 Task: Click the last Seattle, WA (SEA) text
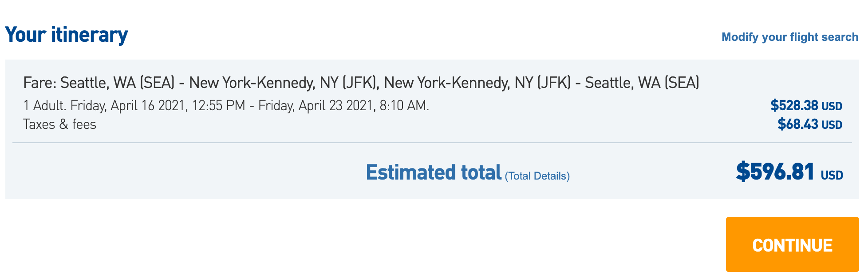[642, 83]
